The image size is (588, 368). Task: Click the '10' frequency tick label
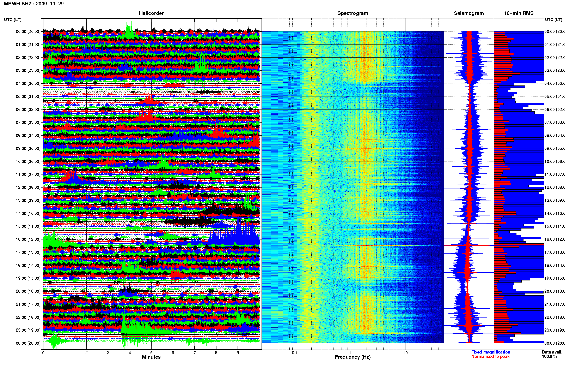pos(405,353)
